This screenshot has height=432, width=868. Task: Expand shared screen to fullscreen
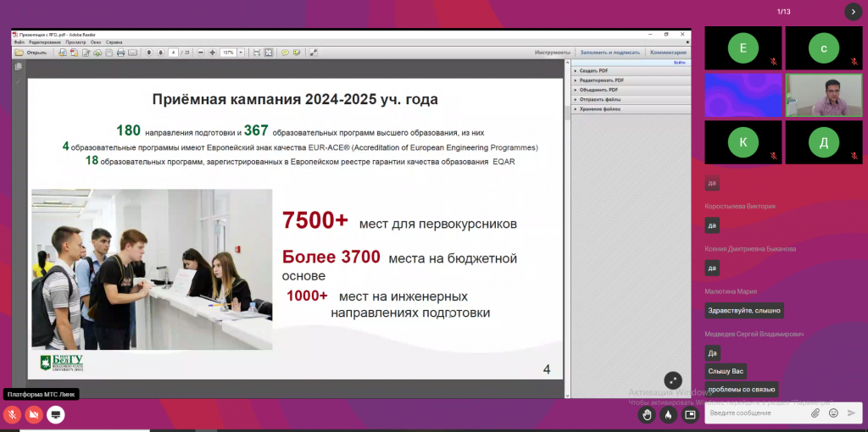673,380
